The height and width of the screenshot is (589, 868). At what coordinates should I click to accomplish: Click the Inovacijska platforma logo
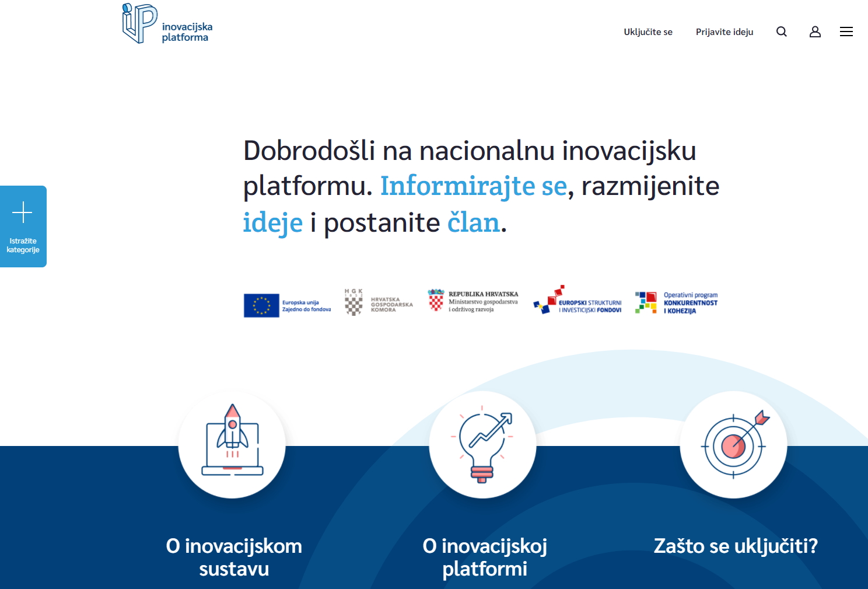coord(167,25)
